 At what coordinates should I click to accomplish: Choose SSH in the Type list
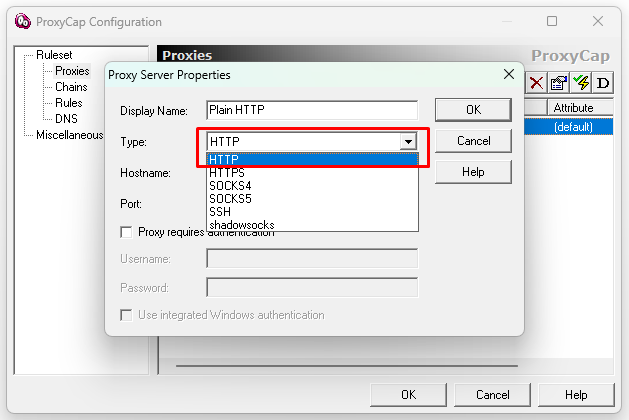coord(312,212)
